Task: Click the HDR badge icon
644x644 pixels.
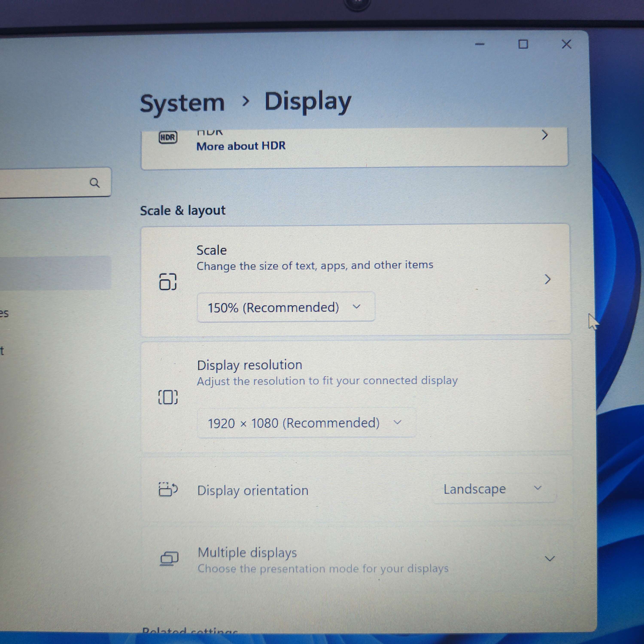Action: pyautogui.click(x=168, y=137)
